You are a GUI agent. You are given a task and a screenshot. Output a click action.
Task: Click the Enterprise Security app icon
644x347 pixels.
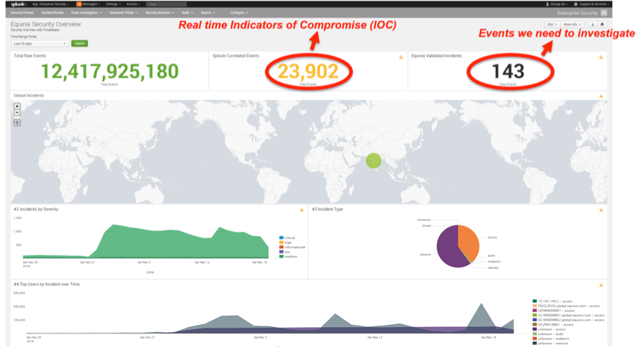[604, 13]
